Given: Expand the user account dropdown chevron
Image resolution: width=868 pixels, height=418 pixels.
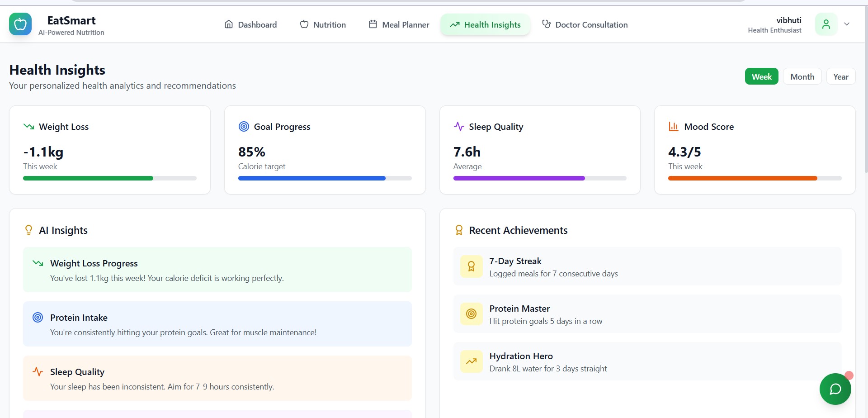Looking at the screenshot, I should click(x=847, y=24).
